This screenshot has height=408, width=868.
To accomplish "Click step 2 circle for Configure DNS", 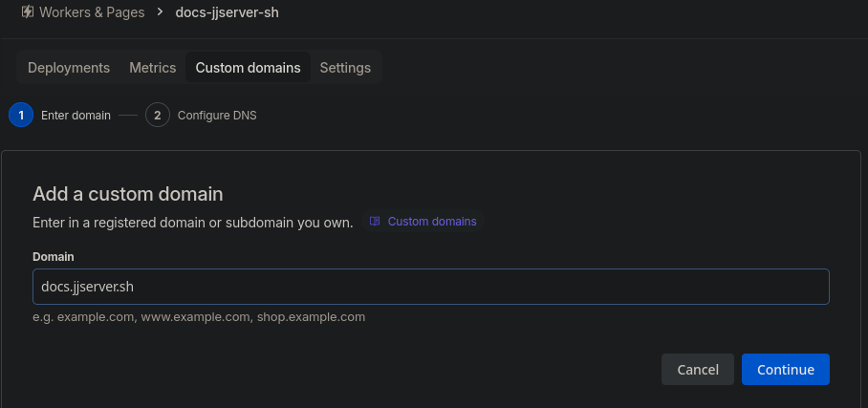I will point(158,116).
